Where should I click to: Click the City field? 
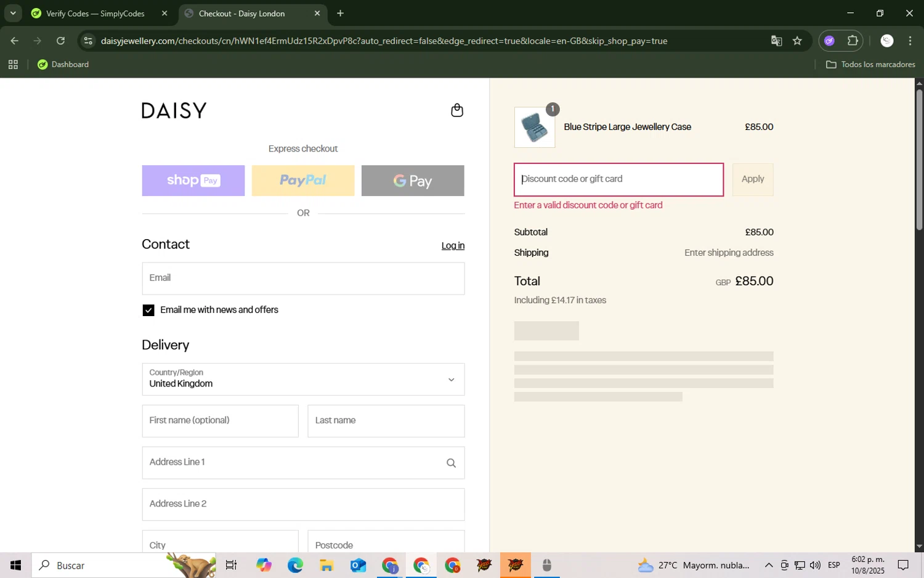(220, 542)
